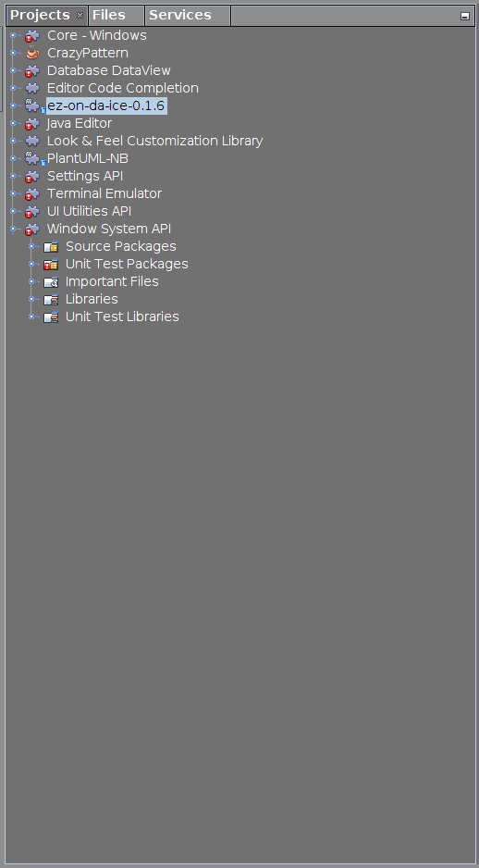
Task: Click the ez-on-da-ice-0.1.6 project icon
Action: (x=34, y=106)
